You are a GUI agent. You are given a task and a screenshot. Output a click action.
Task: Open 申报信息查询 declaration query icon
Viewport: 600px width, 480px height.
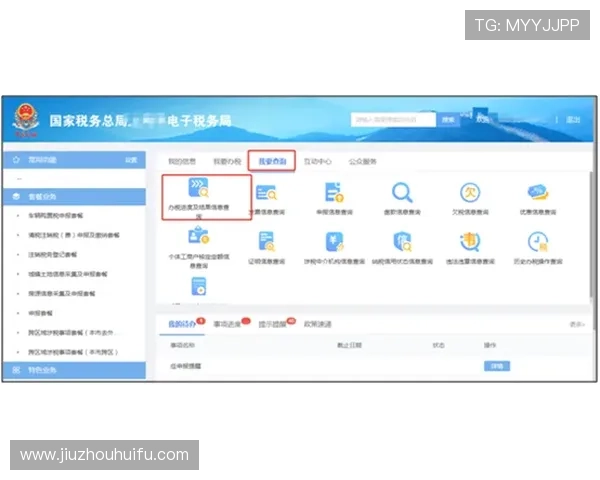click(x=334, y=192)
